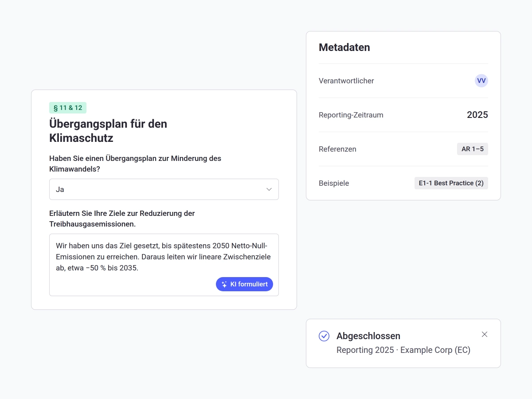
Task: Click the Übergangsplan für den Klimaschutz heading
Action: click(108, 131)
